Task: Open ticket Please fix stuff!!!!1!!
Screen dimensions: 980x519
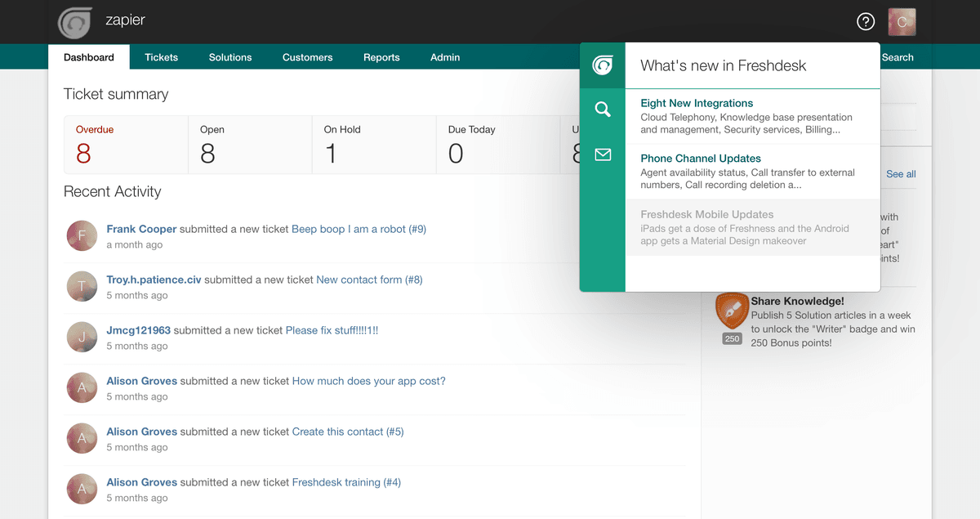Action: click(332, 330)
